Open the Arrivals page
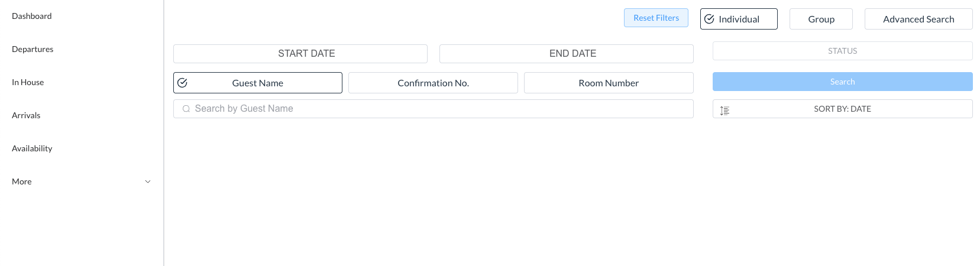The height and width of the screenshot is (266, 980). coord(26,115)
